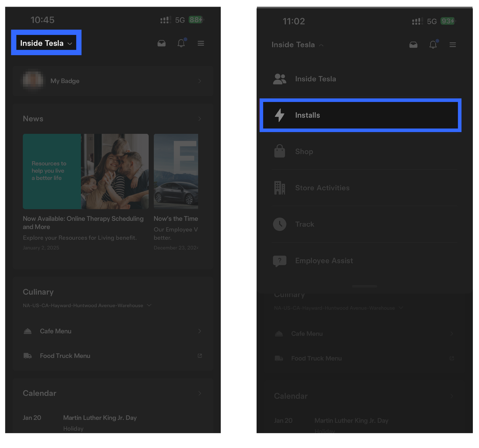
Task: Expand the Calendar chevron in left screen
Action: point(199,393)
